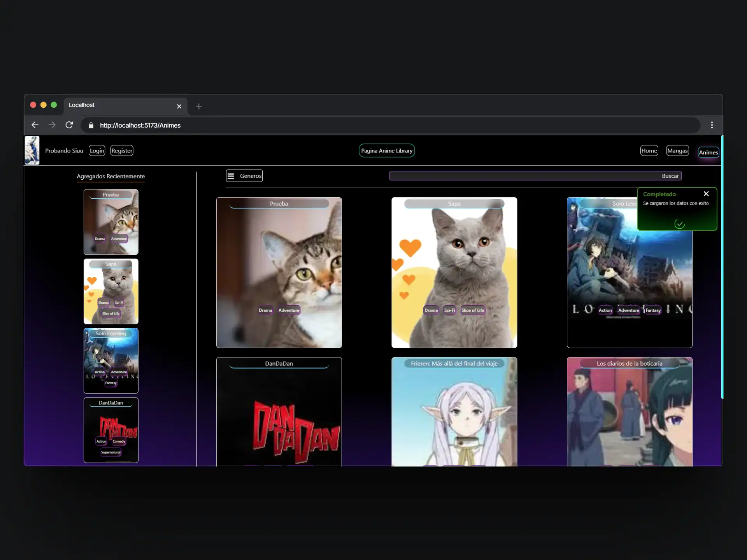Click Adventure tag on main Solo Leveling card
This screenshot has height=560, width=747.
point(629,310)
